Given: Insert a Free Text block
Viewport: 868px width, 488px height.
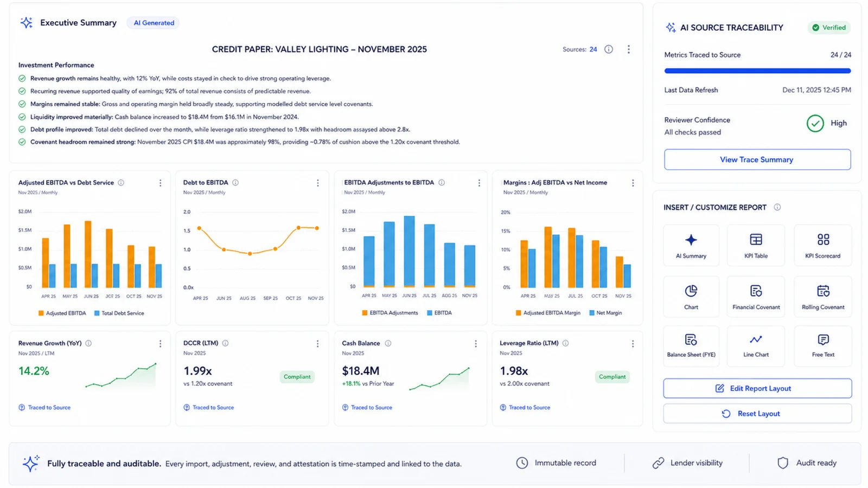Looking at the screenshot, I should tap(823, 346).
